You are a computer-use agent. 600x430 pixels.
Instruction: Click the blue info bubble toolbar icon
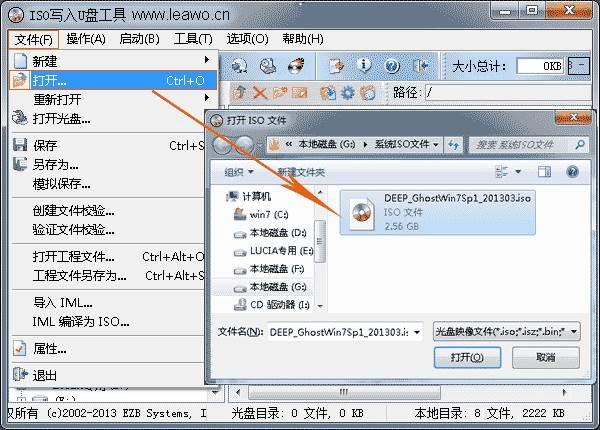pos(364,66)
